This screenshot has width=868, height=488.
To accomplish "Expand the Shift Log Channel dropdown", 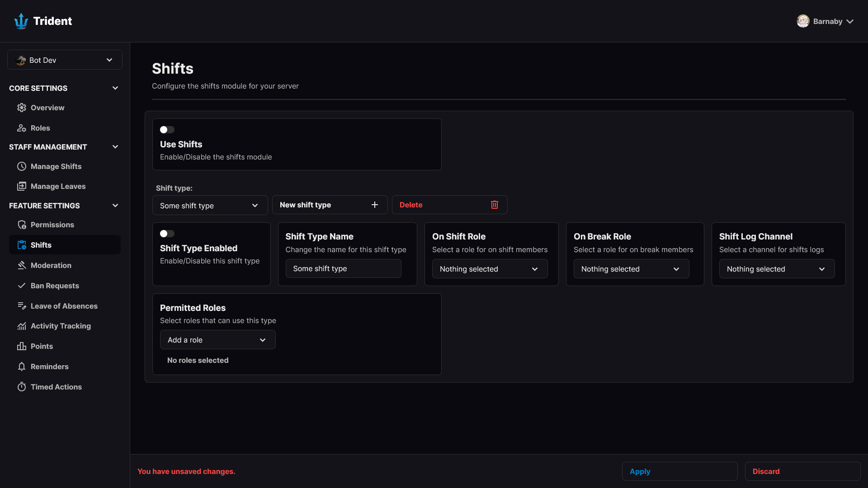I will [x=776, y=269].
